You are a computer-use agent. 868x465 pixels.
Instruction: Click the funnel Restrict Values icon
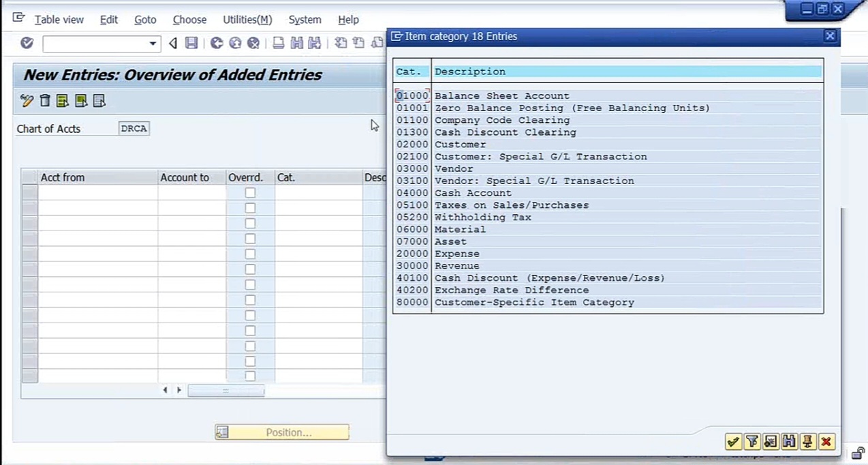751,442
